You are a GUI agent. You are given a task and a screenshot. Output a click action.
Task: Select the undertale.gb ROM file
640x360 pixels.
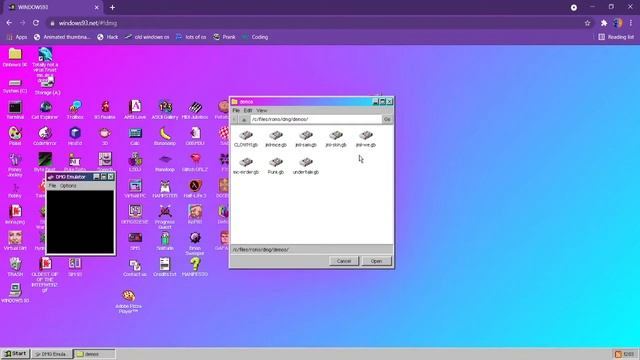coord(306,166)
